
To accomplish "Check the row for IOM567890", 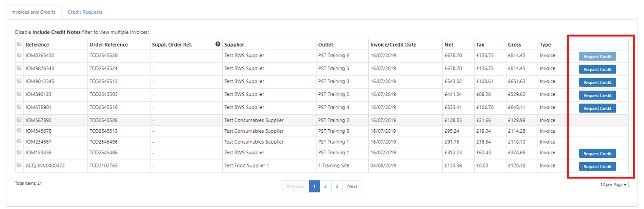I will [x=19, y=120].
